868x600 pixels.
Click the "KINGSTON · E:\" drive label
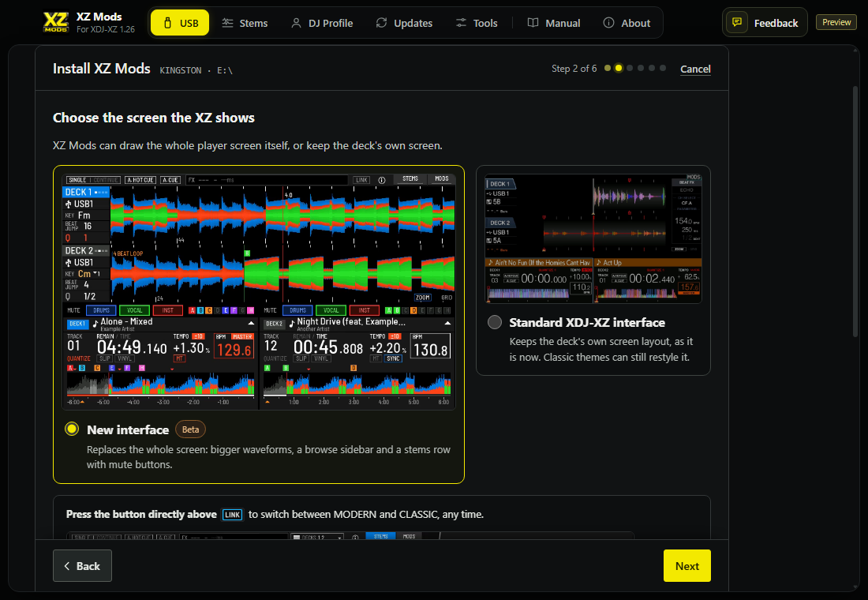pos(196,70)
